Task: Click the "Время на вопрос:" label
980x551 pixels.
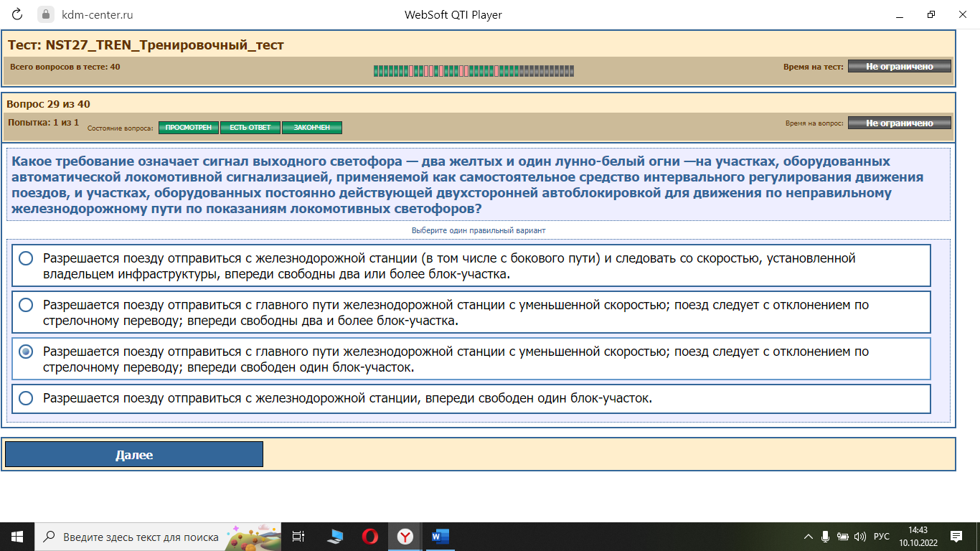Action: click(814, 123)
